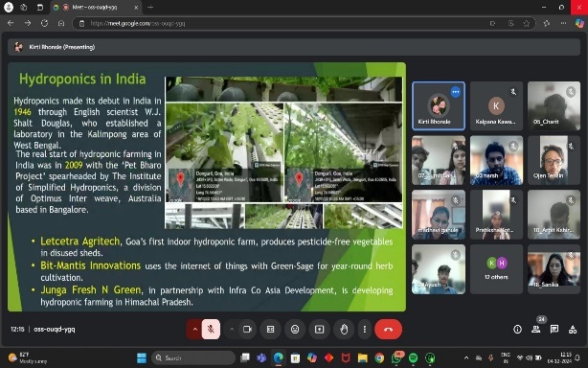Image resolution: width=588 pixels, height=368 pixels.
Task: Open the Activities icon in Meet
Action: pyautogui.click(x=573, y=330)
